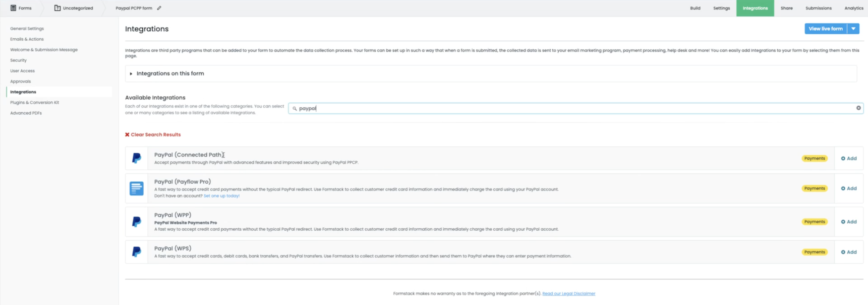
Task: Add the PayPal (WPS) integration
Action: tap(848, 252)
